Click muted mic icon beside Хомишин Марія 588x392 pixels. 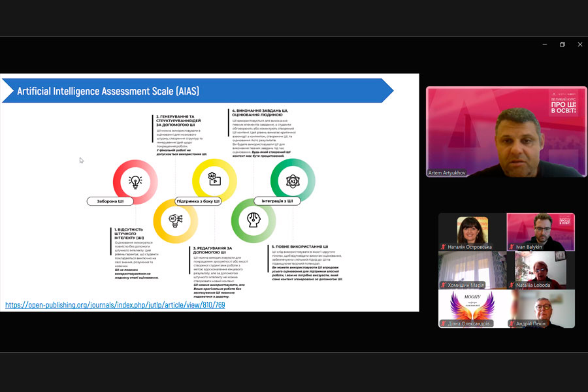443,285
